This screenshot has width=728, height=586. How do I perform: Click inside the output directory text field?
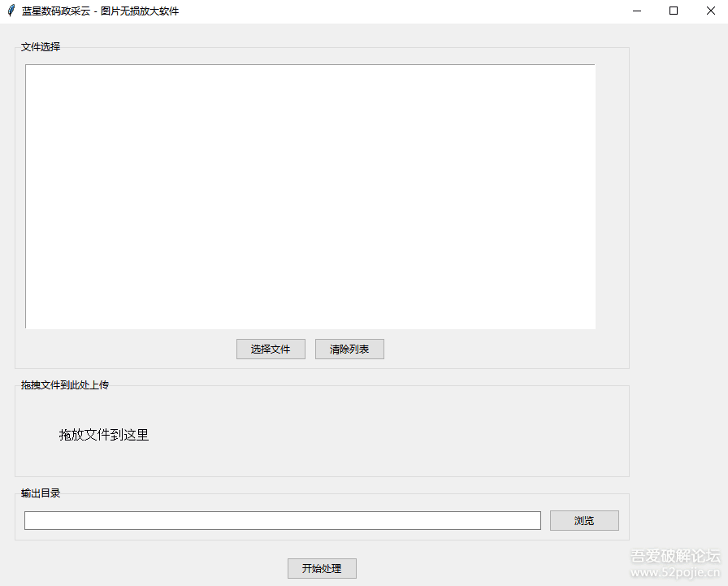coord(282,520)
